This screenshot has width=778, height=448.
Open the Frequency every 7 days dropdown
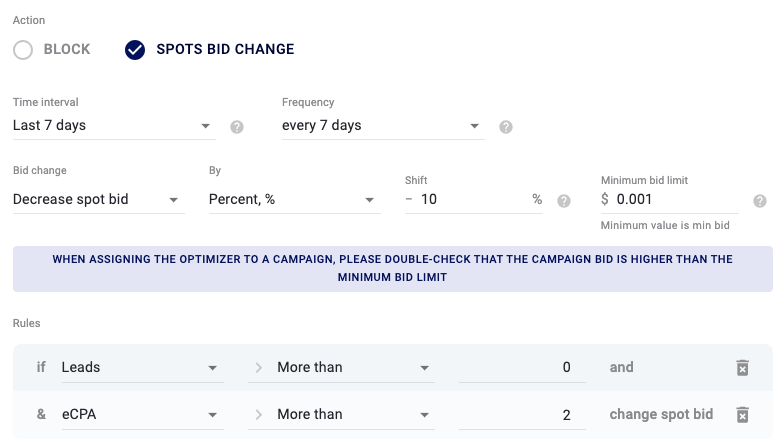pos(383,126)
